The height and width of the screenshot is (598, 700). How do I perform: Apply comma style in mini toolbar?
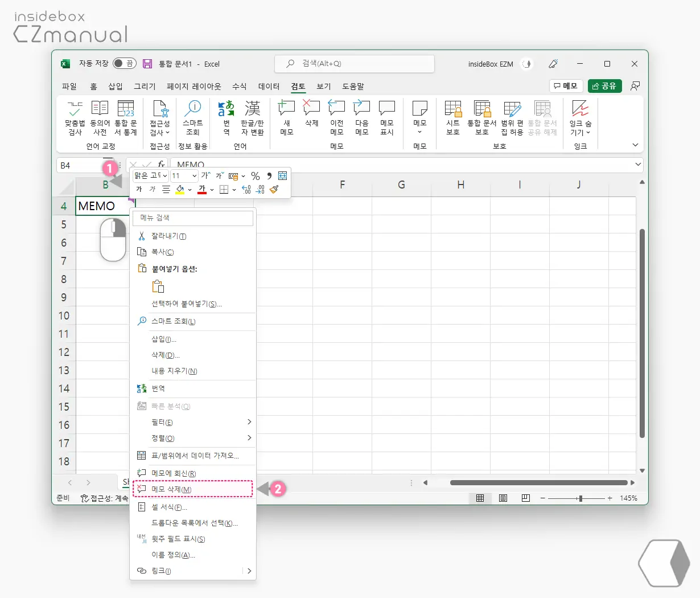pyautogui.click(x=269, y=176)
